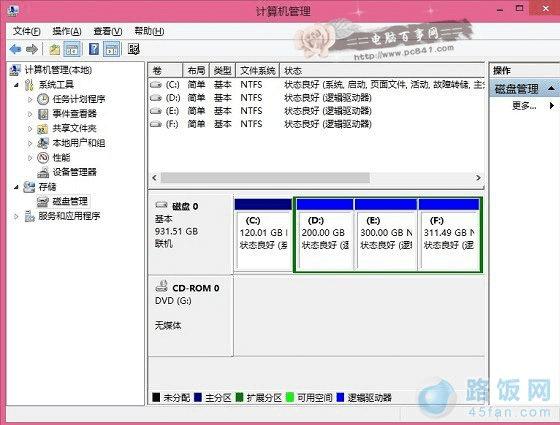560x425 pixels.
Task: Click the Device Manager icon
Action: (x=43, y=172)
